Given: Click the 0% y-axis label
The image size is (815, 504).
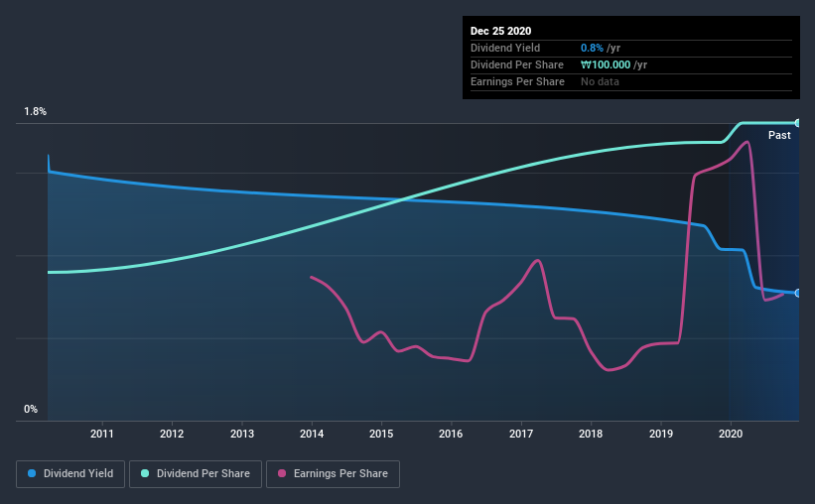Looking at the screenshot, I should (x=31, y=409).
